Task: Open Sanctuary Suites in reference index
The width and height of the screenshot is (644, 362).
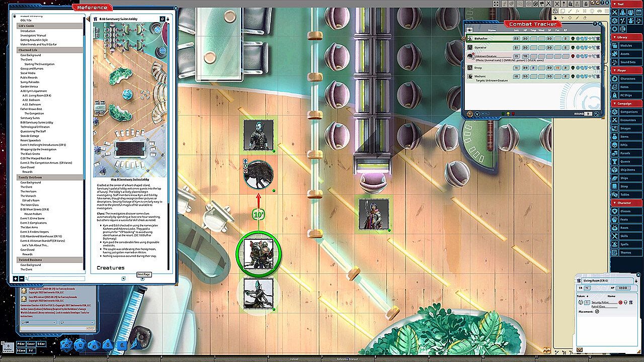Action: (x=30, y=118)
